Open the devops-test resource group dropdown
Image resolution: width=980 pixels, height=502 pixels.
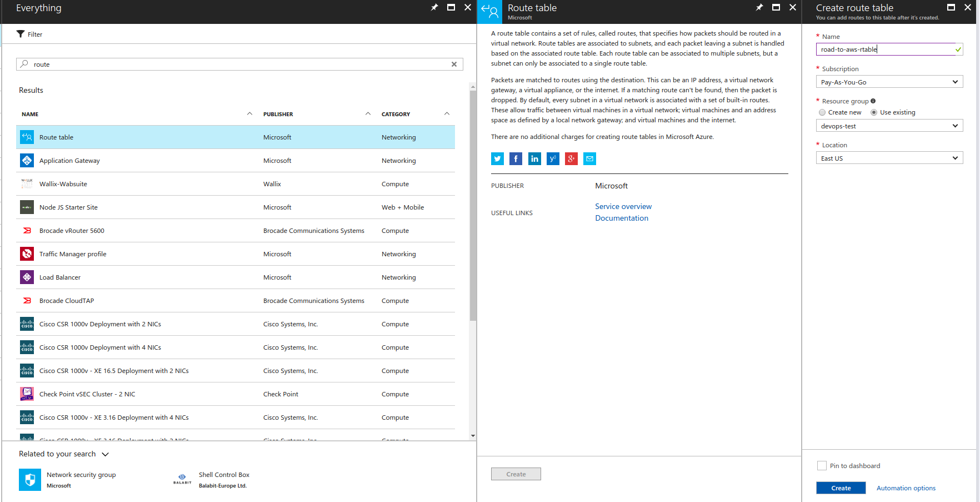pyautogui.click(x=889, y=126)
